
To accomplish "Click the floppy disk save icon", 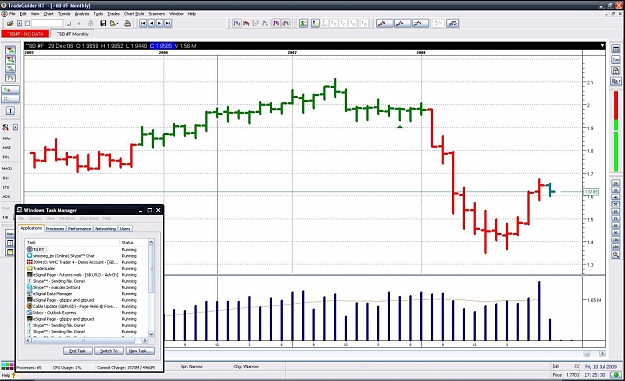I will [x=103, y=24].
